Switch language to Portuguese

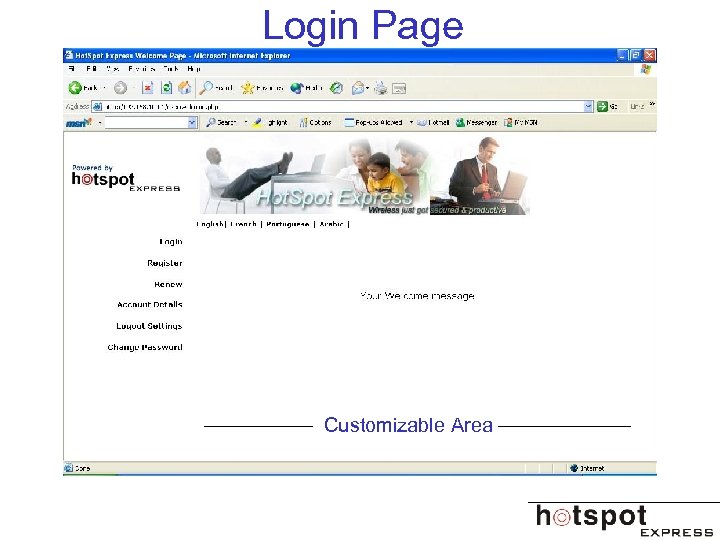(287, 224)
